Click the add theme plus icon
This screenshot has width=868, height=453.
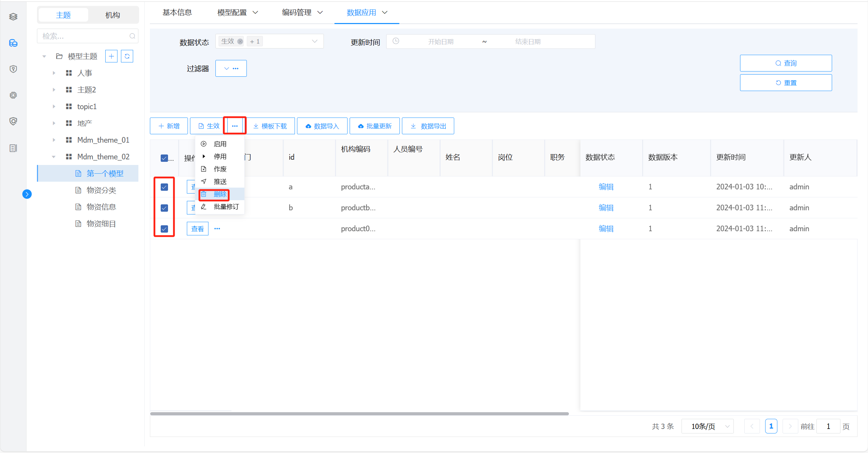(x=111, y=56)
